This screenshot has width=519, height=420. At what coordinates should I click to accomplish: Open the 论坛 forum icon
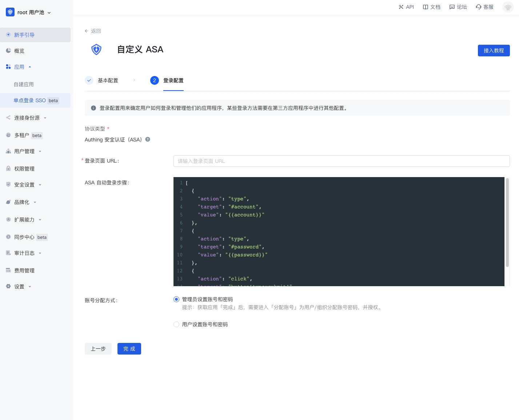[452, 7]
